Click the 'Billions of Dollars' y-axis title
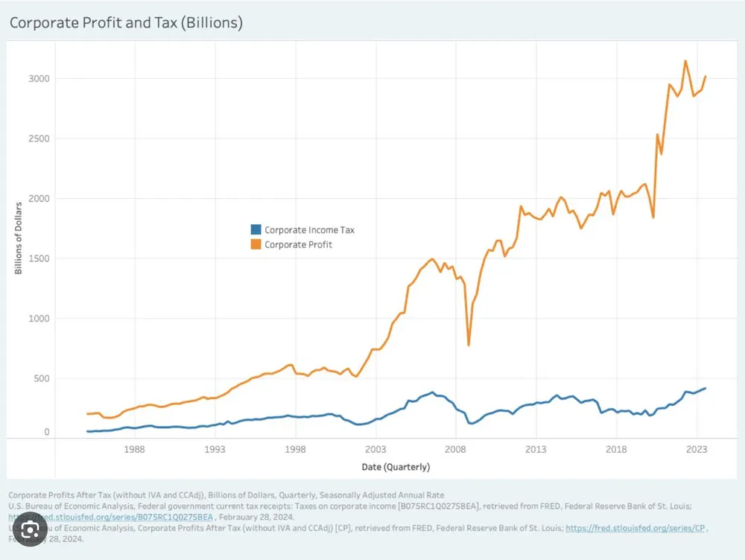 19,237
